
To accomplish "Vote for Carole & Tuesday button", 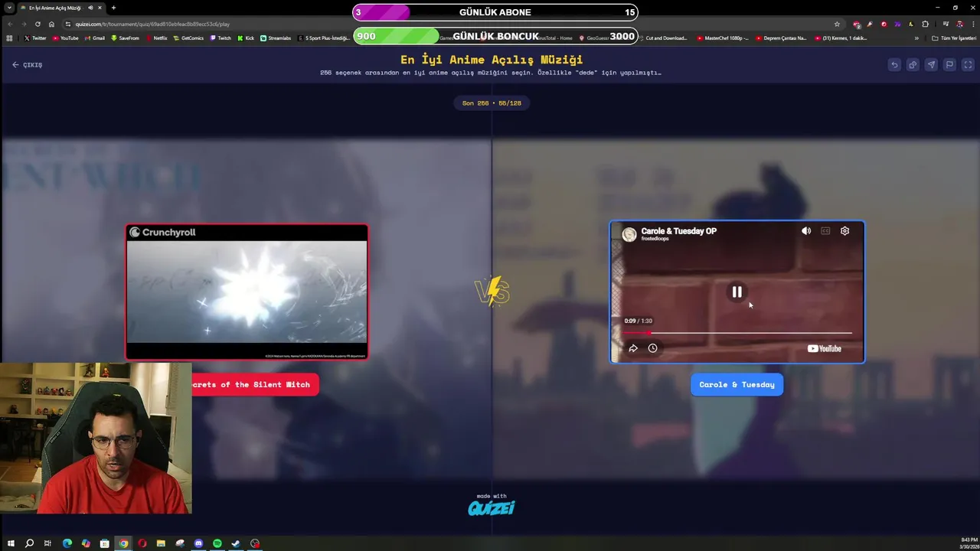I will coord(737,384).
